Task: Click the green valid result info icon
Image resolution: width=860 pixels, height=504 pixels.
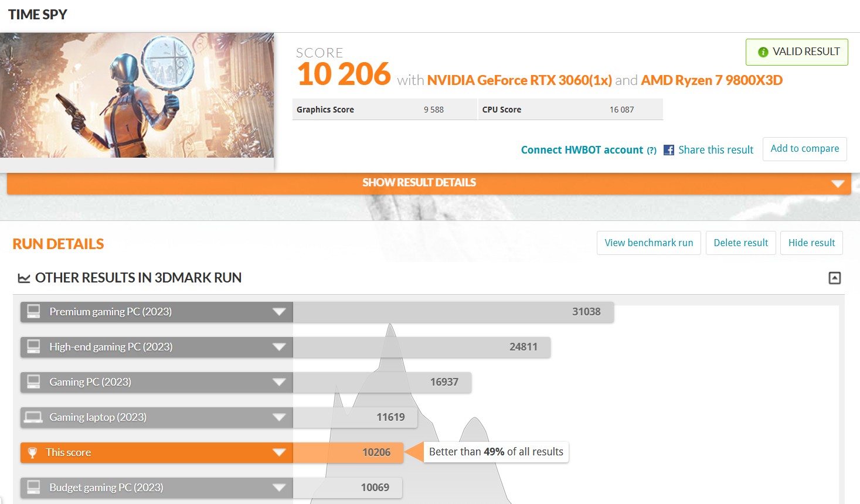Action: [x=763, y=52]
